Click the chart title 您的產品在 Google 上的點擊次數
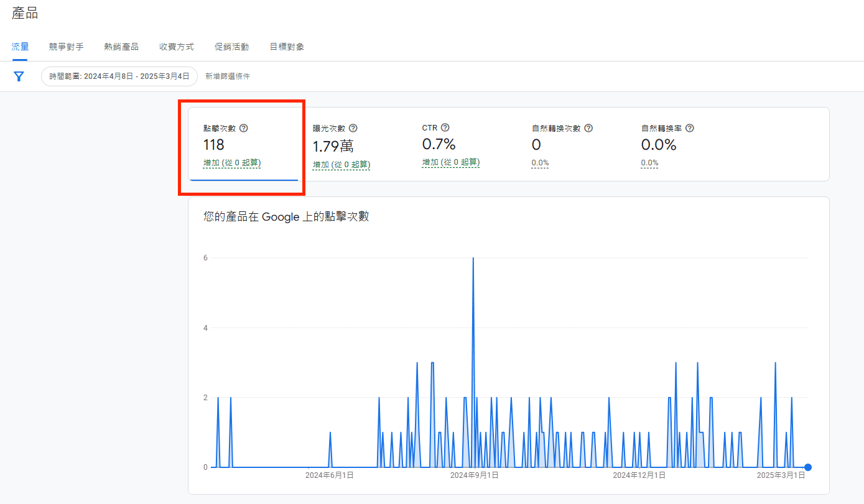Viewport: 864px width, 504px height. click(286, 217)
